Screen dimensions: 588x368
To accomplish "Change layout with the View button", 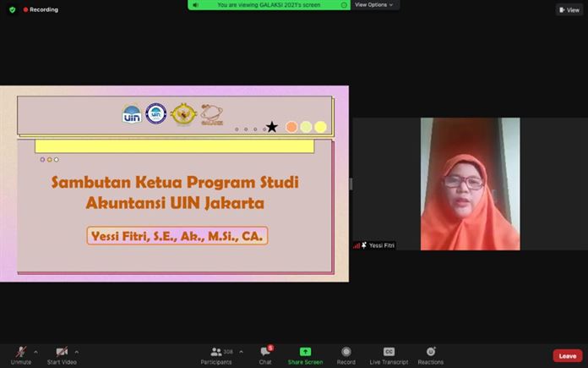I will point(569,10).
